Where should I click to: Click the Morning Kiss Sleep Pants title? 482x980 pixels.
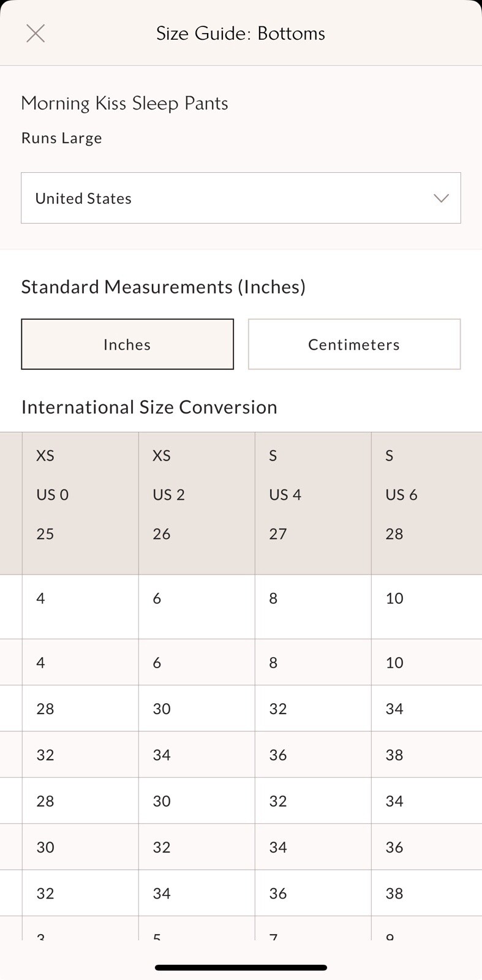pyautogui.click(x=124, y=103)
